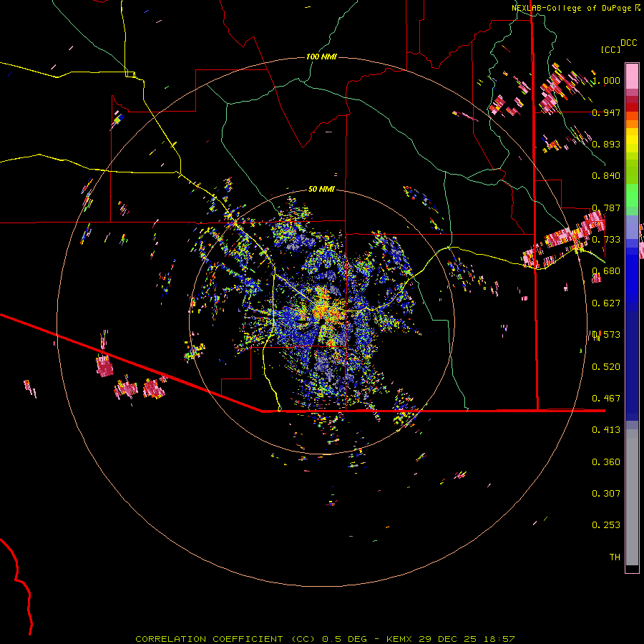Image resolution: width=644 pixels, height=644 pixels.
Task: Click the 0.627 legend value
Action: point(606,303)
